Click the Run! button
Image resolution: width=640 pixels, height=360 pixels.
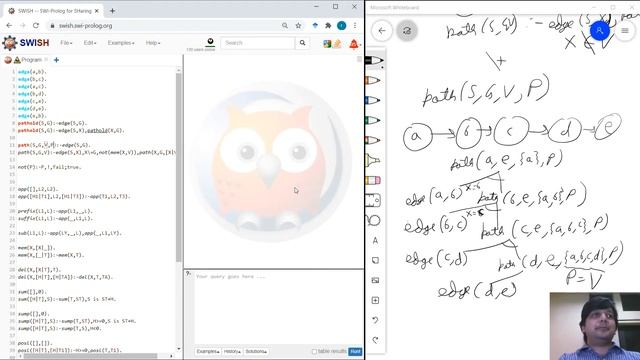click(355, 351)
